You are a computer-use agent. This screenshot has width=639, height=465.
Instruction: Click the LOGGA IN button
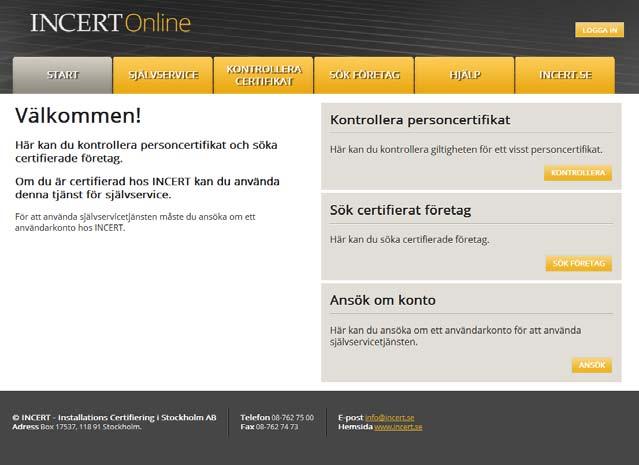599,30
